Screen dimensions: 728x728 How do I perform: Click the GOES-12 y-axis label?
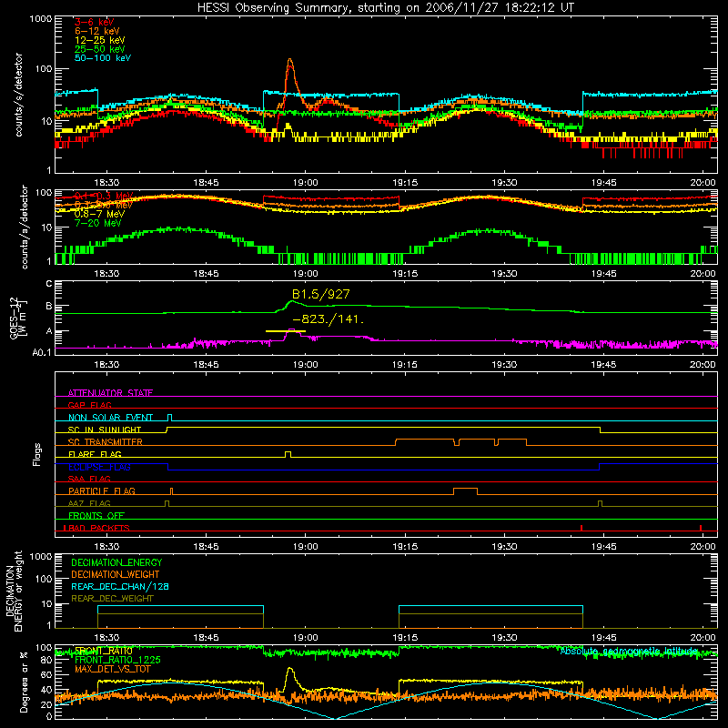[x=18, y=318]
